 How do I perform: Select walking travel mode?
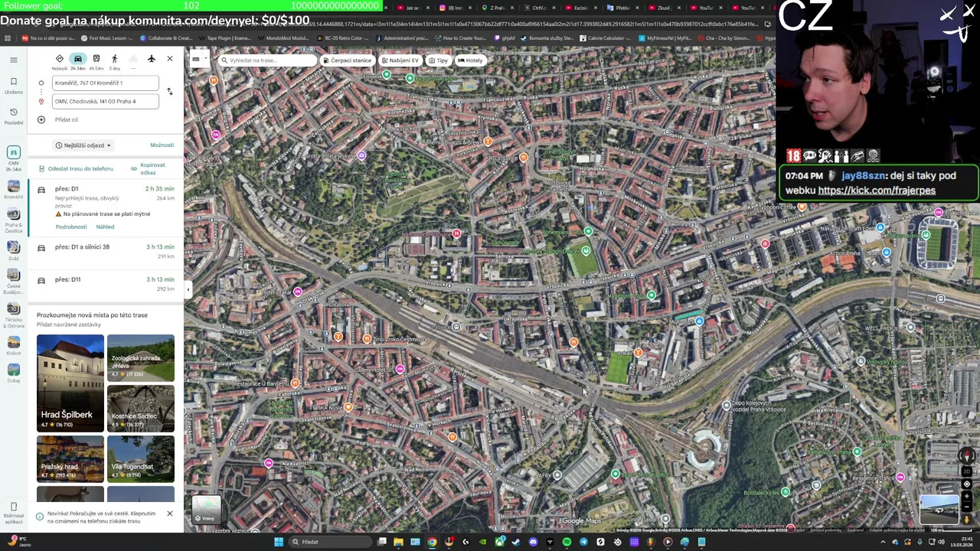click(x=115, y=59)
